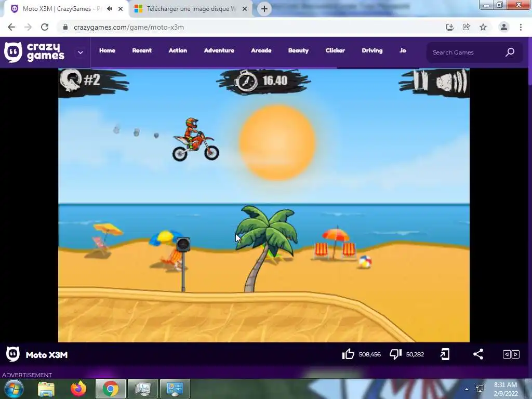
Task: Toggle the in-game sound speaker icon
Action: coord(451,81)
